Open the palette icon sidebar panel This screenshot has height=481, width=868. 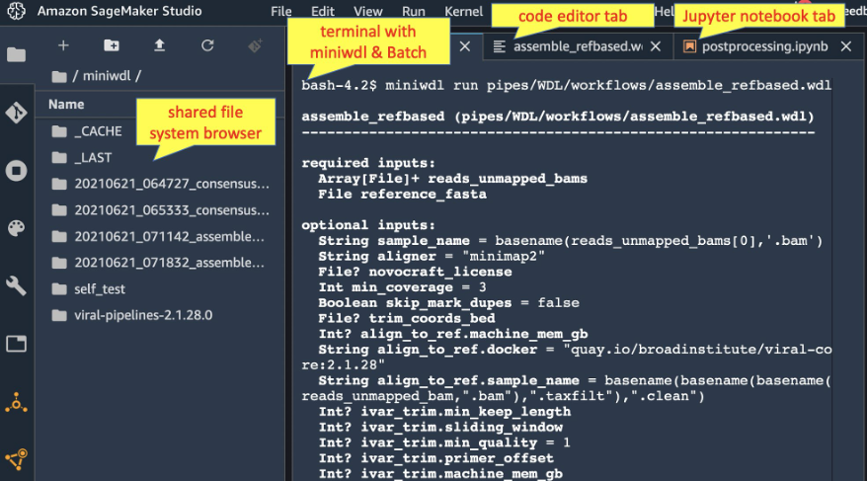click(16, 228)
